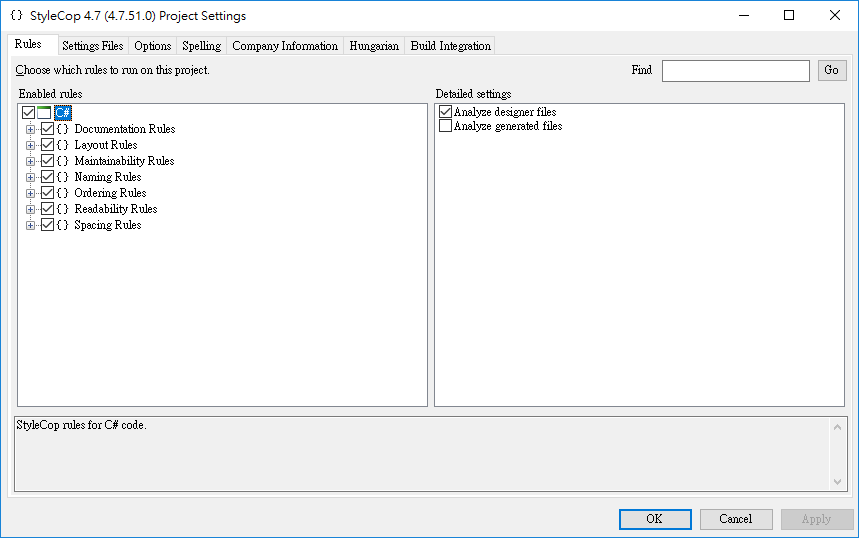The height and width of the screenshot is (538, 859).
Task: Click the curly braces icon beside Spacing Rules
Action: tap(62, 225)
